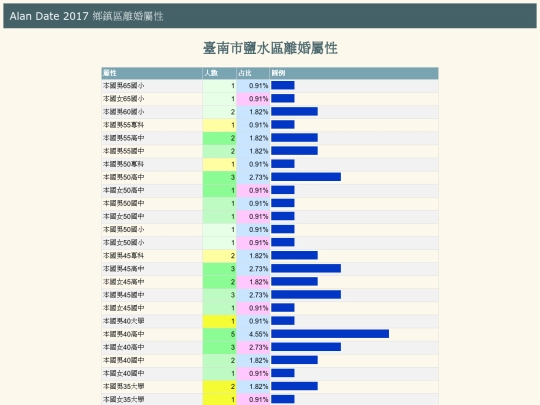Click the blue bar for 本國男40高中

point(330,334)
